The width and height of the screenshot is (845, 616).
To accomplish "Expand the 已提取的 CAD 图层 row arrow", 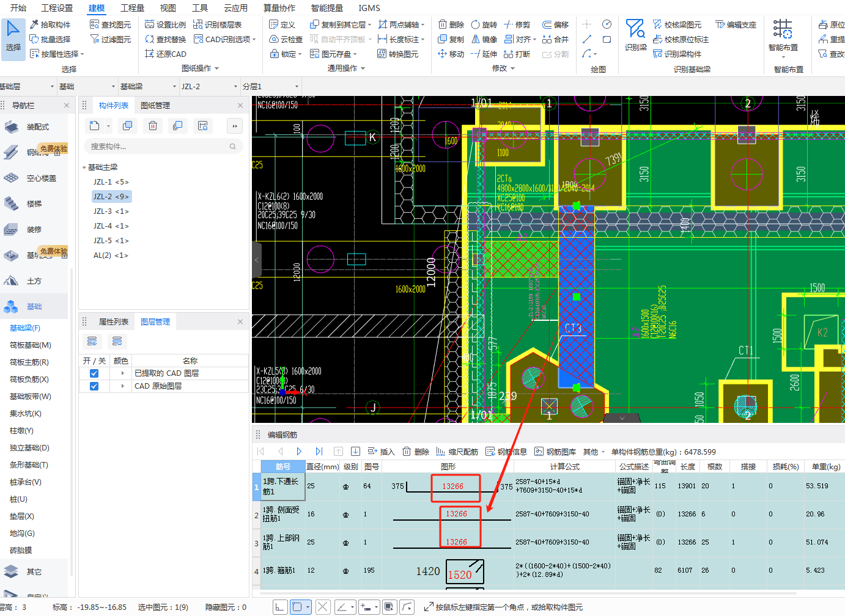I will [122, 373].
